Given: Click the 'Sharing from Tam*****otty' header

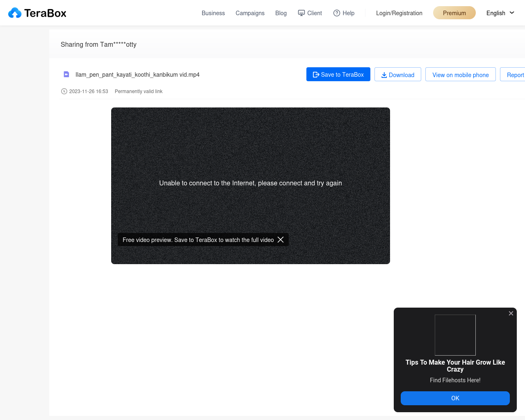Looking at the screenshot, I should (x=98, y=44).
